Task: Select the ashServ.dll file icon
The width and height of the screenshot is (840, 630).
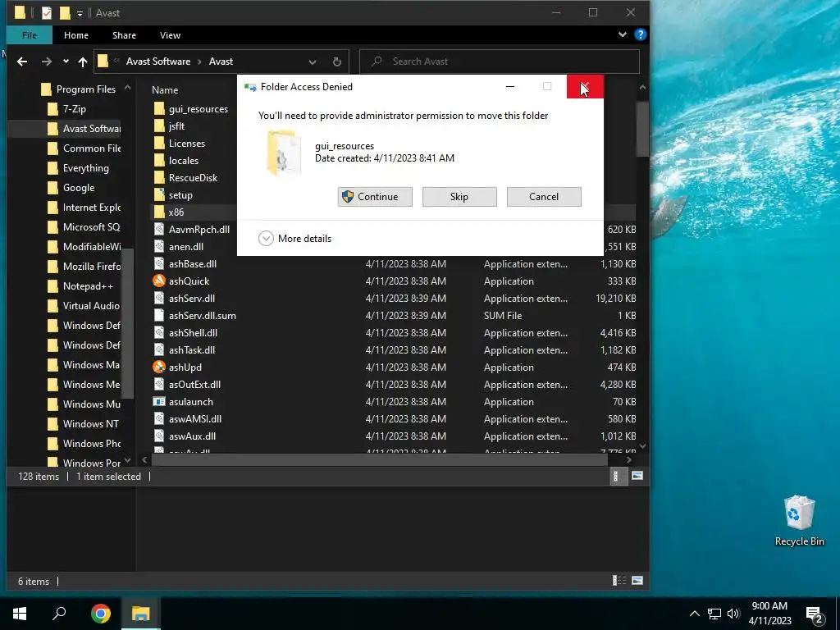Action: [159, 299]
